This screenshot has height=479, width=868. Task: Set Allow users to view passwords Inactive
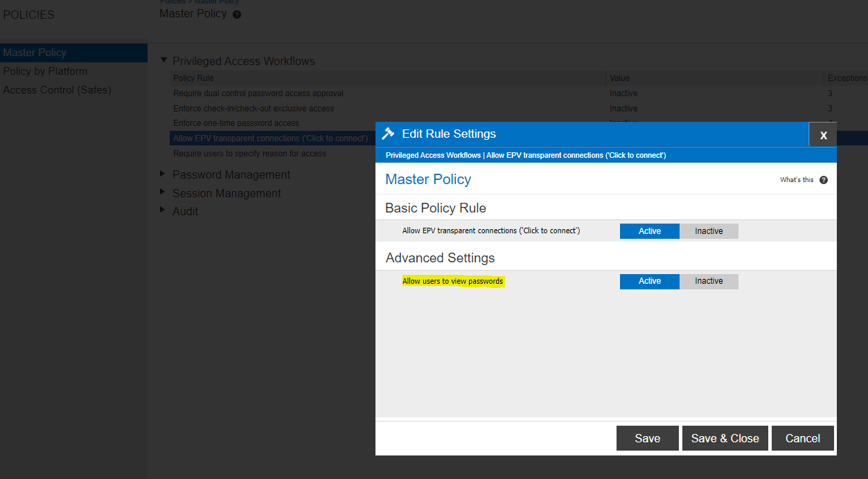709,281
